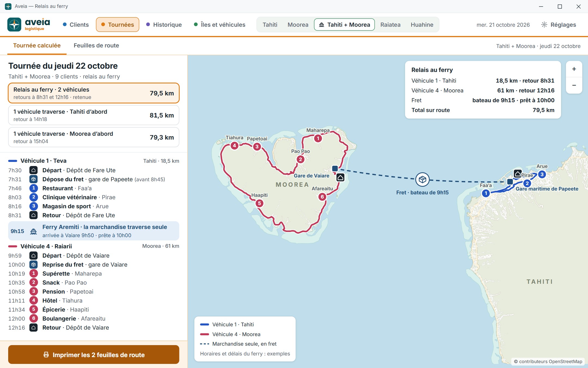Click Moorea stop marker 6 at Afareaitu
The image size is (588, 368).
pos(322,197)
